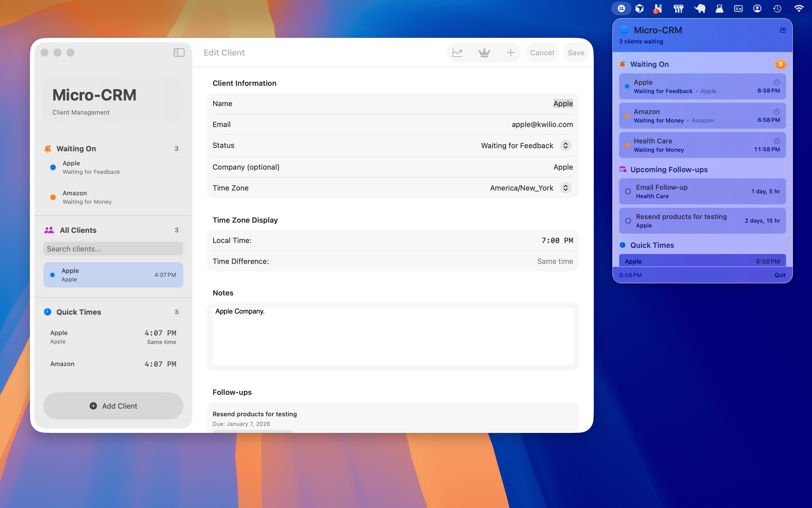This screenshot has height=508, width=812.
Task: Click Cancel to discard client edits
Action: [x=542, y=53]
